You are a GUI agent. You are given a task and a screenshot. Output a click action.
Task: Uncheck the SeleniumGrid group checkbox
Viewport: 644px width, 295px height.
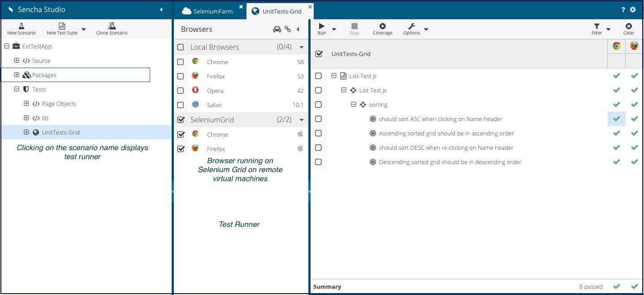point(181,120)
